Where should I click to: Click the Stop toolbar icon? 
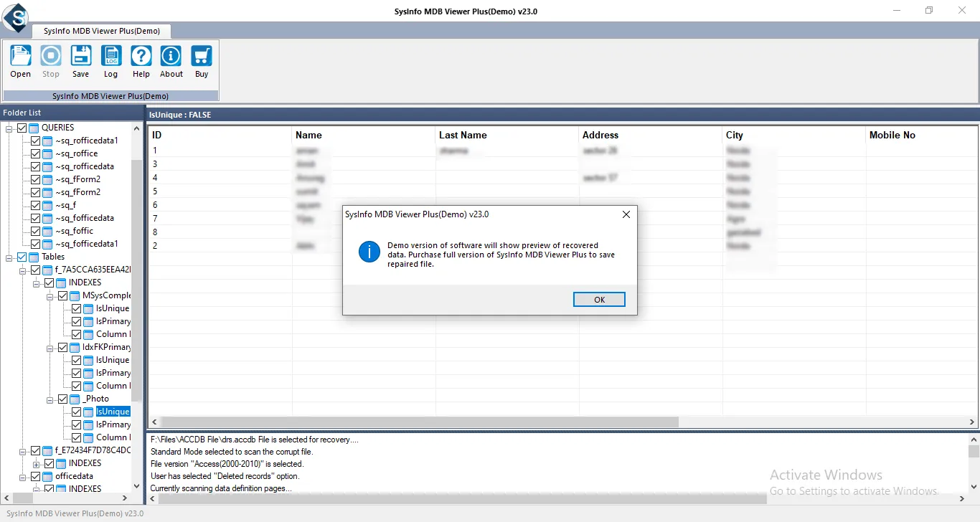50,56
